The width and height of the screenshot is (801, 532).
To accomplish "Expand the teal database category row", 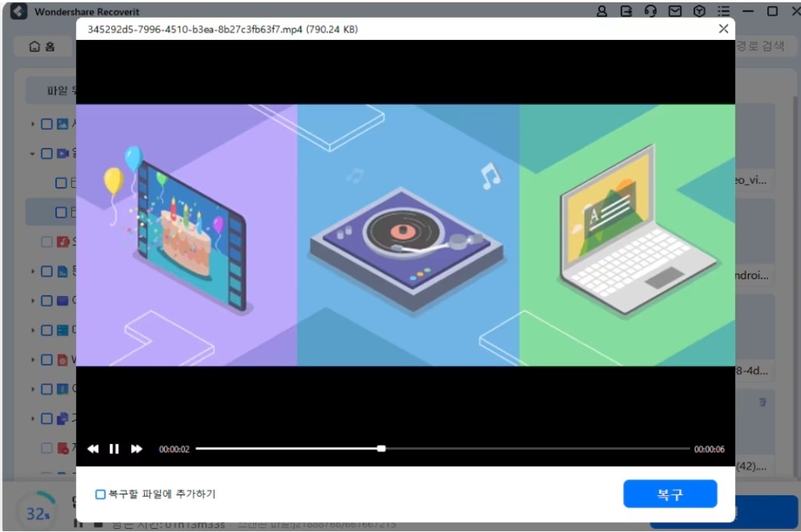I will coord(33,330).
